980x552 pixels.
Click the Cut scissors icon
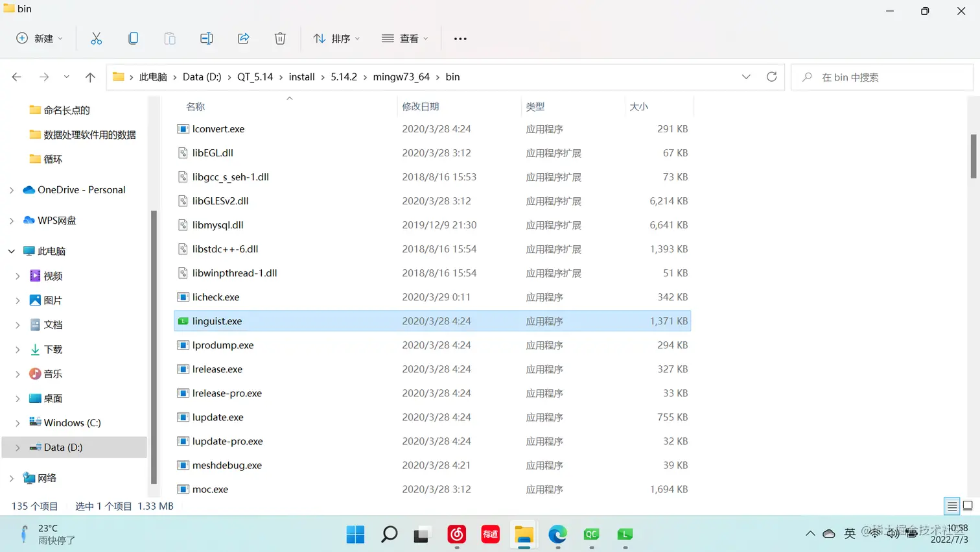pyautogui.click(x=96, y=38)
